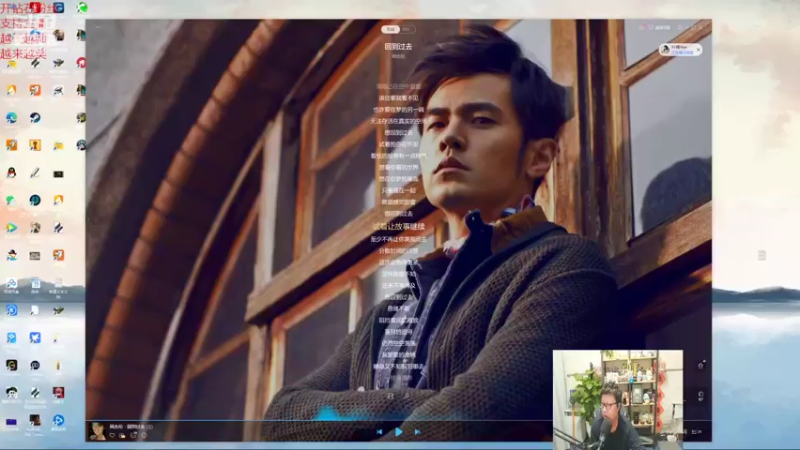Click the highlighted lyric line 试着让故事继续
Image resolution: width=800 pixels, height=450 pixels.
point(398,226)
